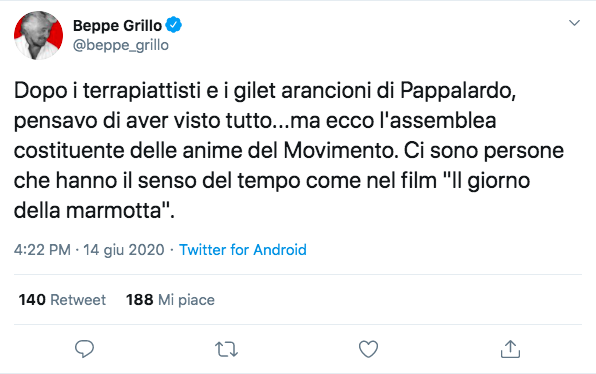Click the word Pappalardo in the tweet
596x374 pixels.
pos(458,90)
